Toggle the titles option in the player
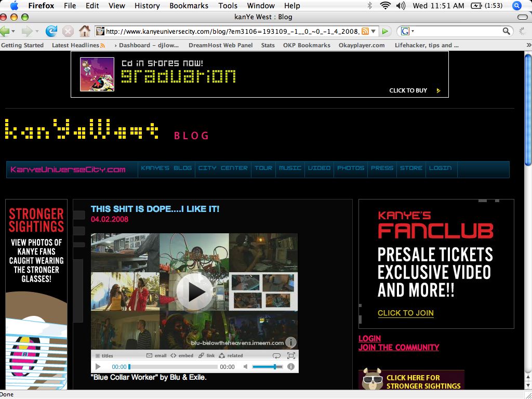The height and width of the screenshot is (399, 532). (103, 356)
